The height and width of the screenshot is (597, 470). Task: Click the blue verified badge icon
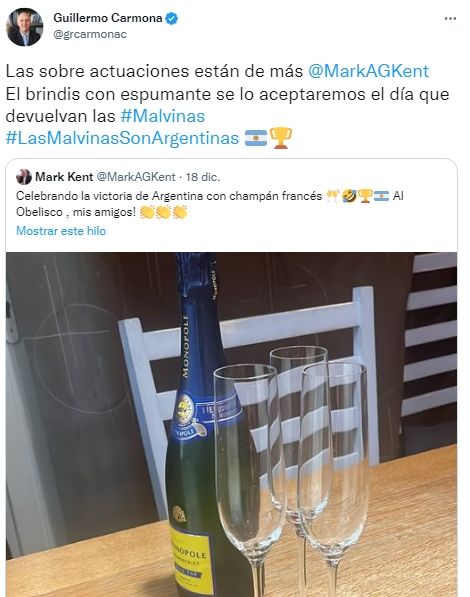172,18
